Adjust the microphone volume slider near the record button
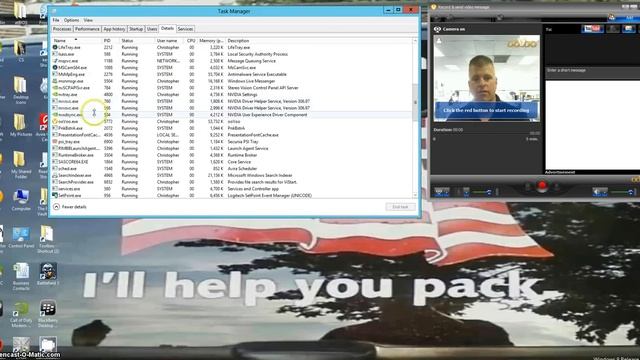This screenshot has width=640, height=360. click(x=482, y=192)
